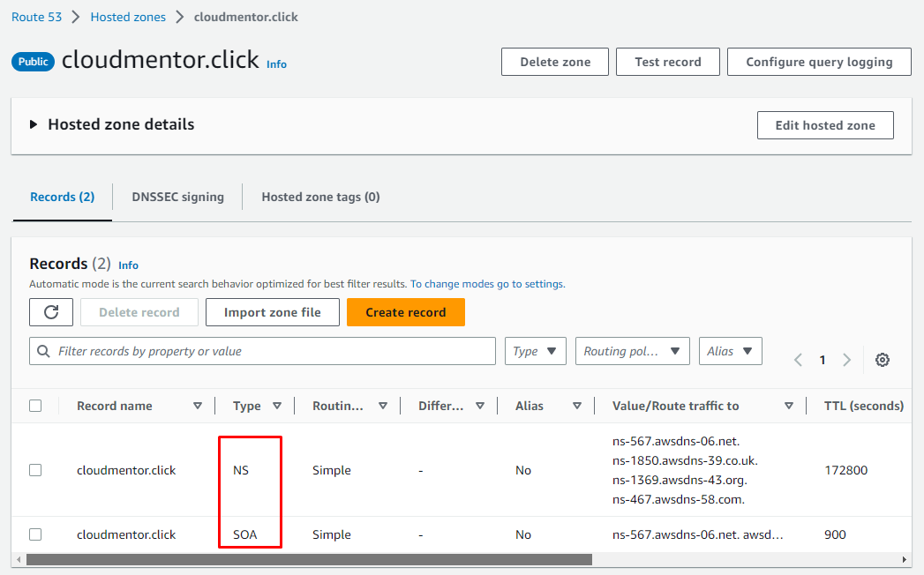Select the NS record checkbox

pyautogui.click(x=35, y=470)
